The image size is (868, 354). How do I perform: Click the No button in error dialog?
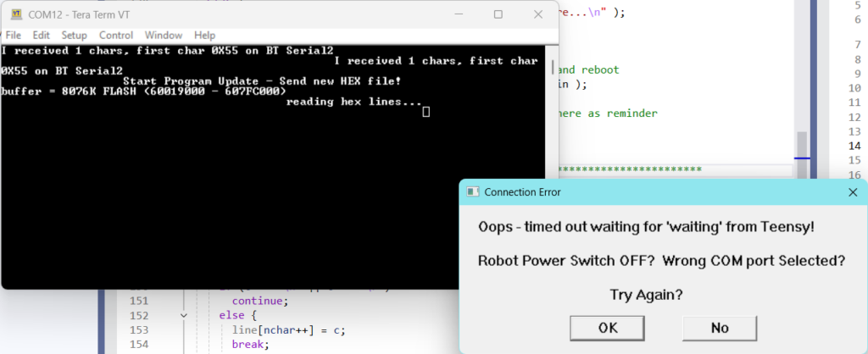pyautogui.click(x=719, y=328)
